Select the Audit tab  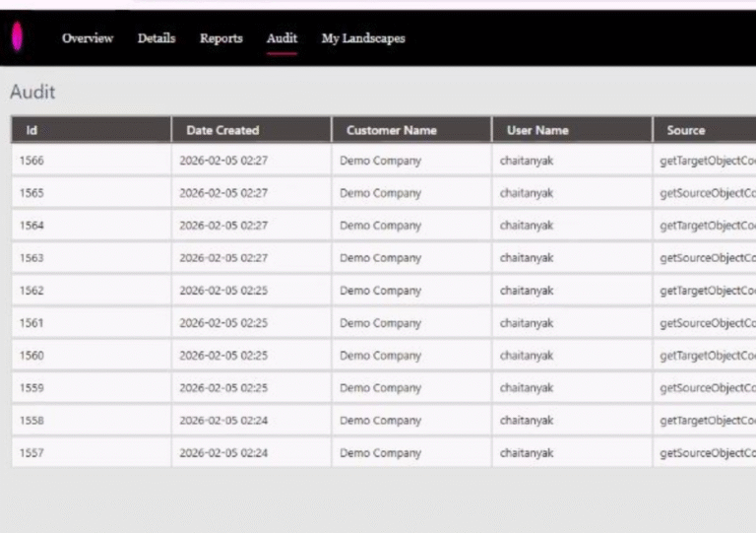click(282, 38)
